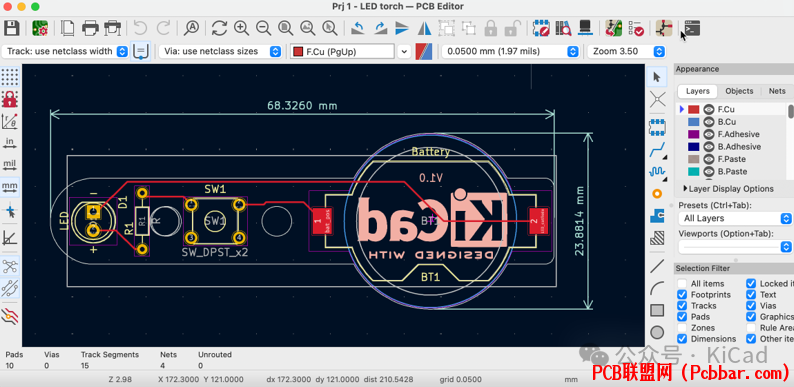This screenshot has height=387, width=794.
Task: Open the All Layers presets dropdown
Action: coord(735,218)
